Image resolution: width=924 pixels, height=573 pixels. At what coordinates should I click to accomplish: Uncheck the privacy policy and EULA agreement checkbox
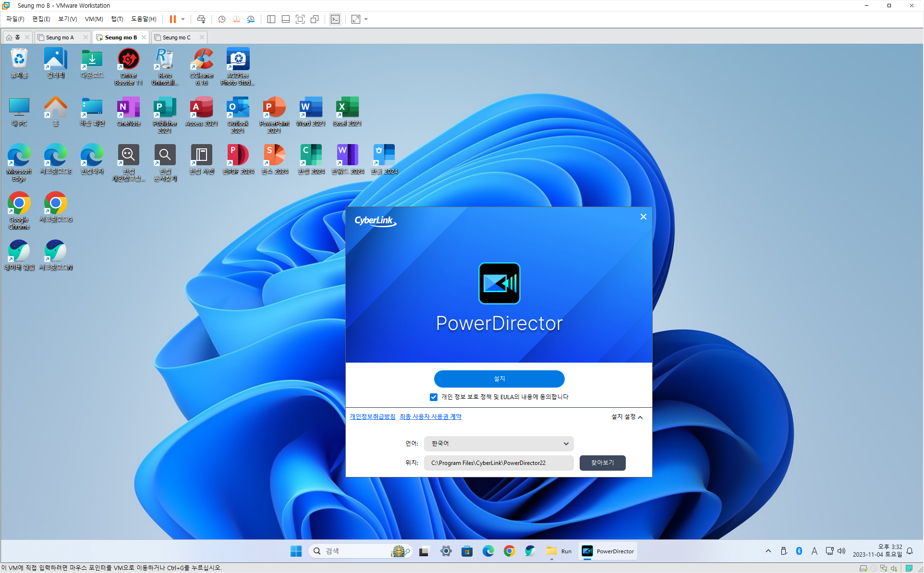434,397
